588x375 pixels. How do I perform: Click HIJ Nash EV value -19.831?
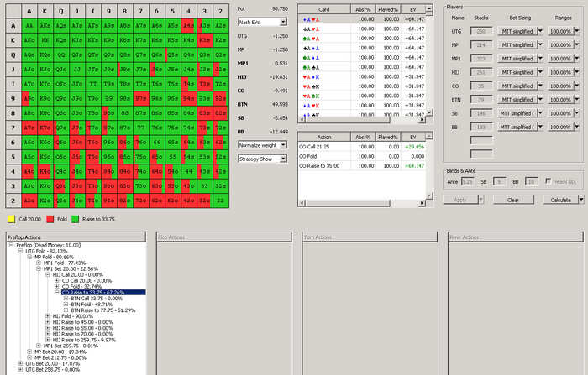279,77
